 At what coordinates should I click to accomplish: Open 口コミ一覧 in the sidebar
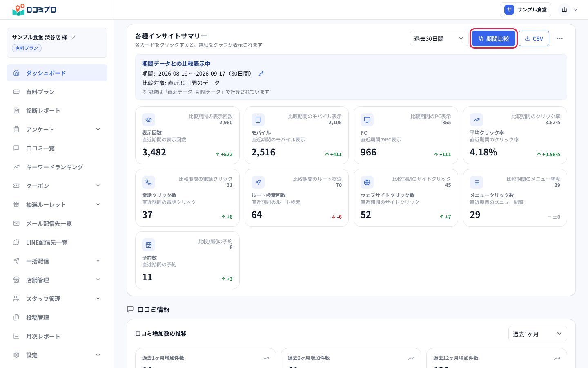[x=57, y=148]
